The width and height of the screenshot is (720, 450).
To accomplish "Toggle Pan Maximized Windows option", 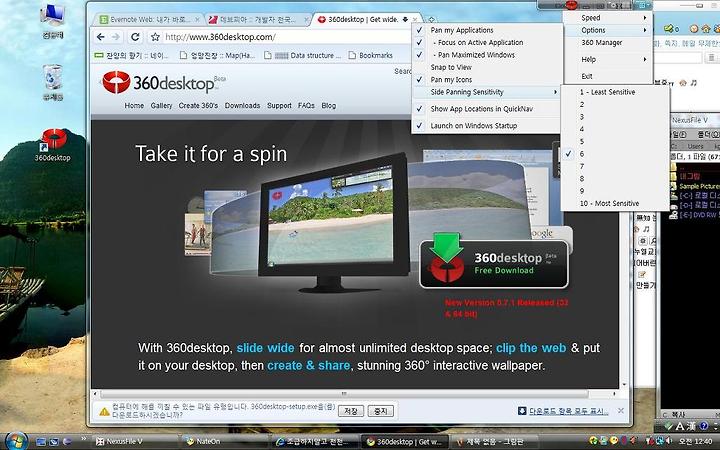I will click(487, 55).
